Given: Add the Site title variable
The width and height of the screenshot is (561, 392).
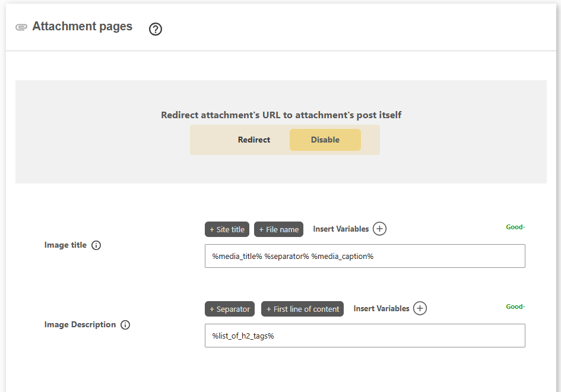Looking at the screenshot, I should [227, 229].
